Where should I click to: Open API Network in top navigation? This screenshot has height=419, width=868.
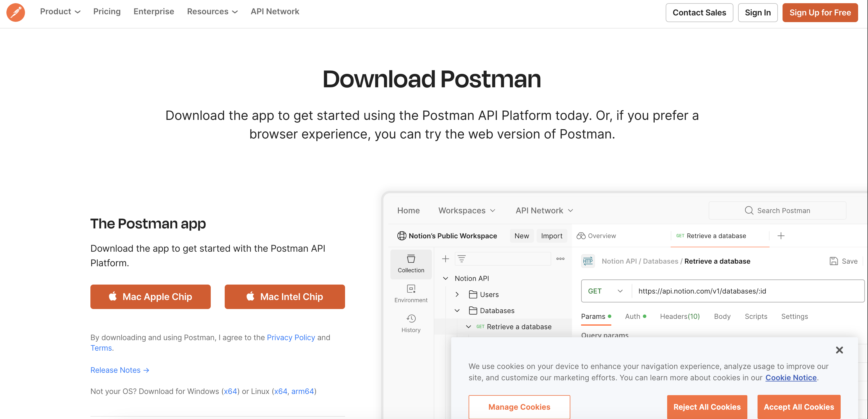275,11
